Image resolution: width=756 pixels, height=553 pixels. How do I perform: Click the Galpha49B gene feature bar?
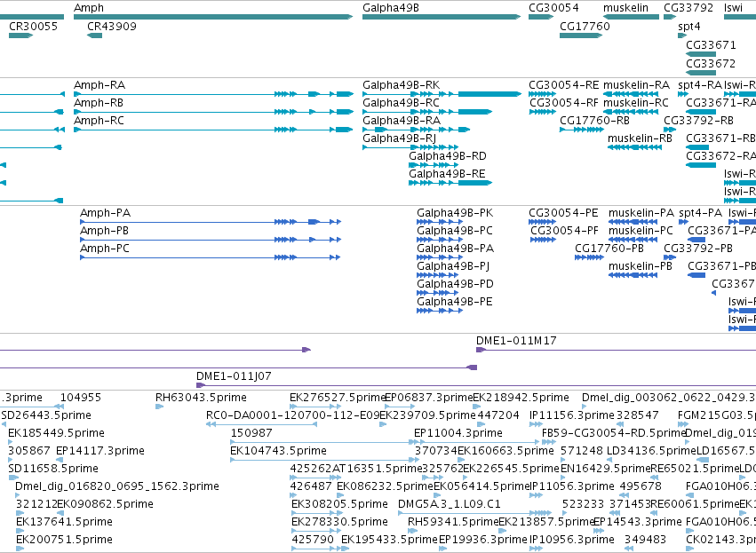pyautogui.click(x=442, y=17)
